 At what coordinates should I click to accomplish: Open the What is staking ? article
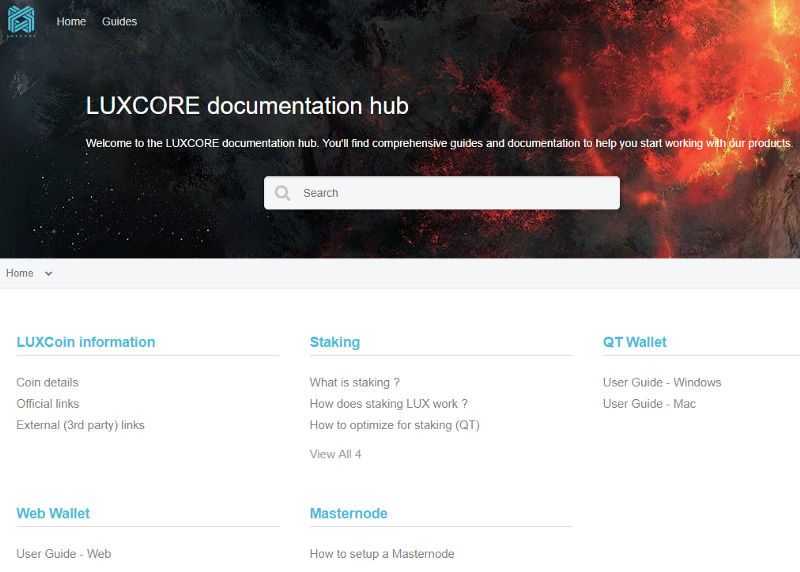[x=355, y=382]
